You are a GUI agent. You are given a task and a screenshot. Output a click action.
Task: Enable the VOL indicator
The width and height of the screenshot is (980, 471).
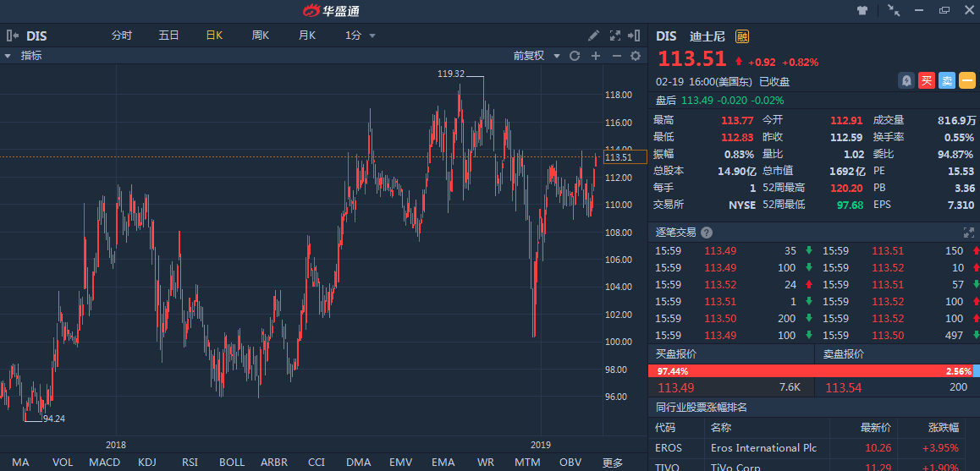(x=63, y=463)
